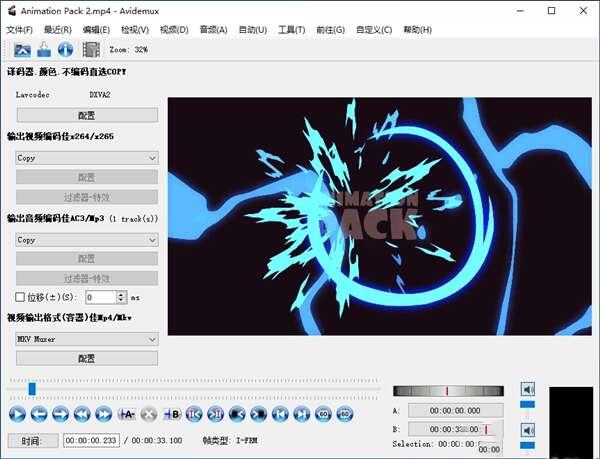Click the open video file icon
600x459 pixels.
click(21, 49)
